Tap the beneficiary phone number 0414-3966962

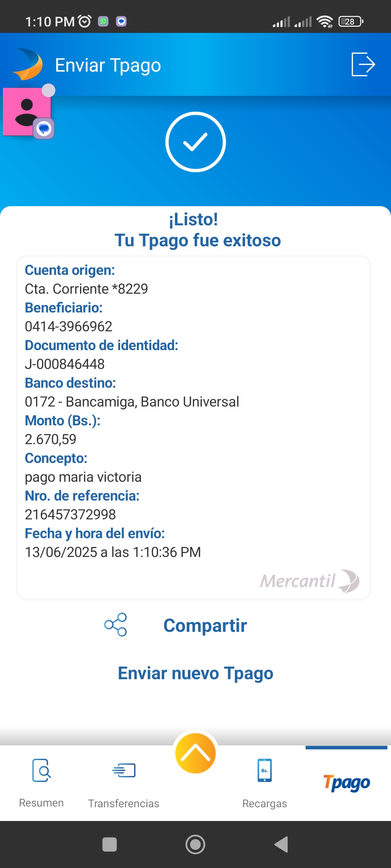click(x=68, y=326)
